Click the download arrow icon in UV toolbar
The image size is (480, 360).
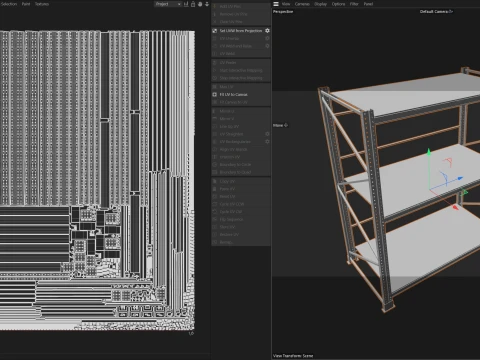point(207,4)
